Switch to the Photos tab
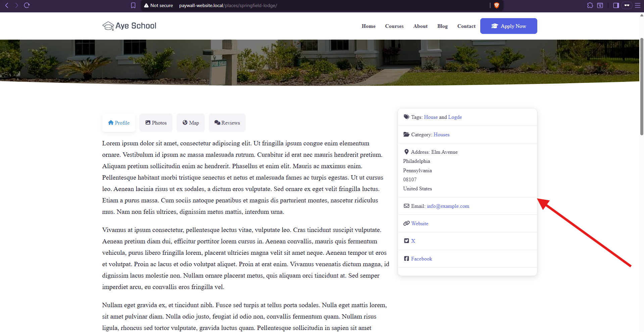This screenshot has width=644, height=332. [x=156, y=123]
